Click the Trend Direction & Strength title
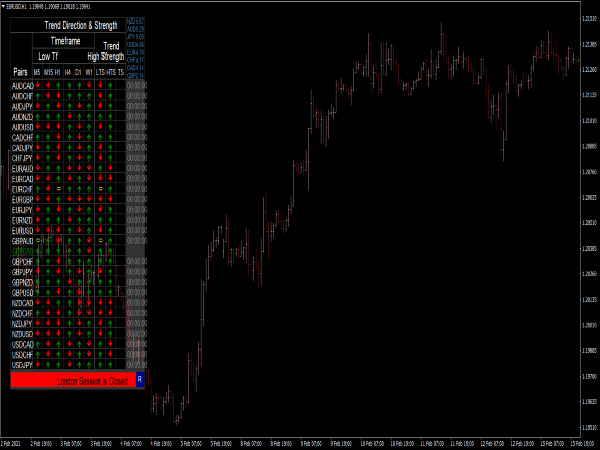Viewport: 600px width, 450px height. pos(81,25)
